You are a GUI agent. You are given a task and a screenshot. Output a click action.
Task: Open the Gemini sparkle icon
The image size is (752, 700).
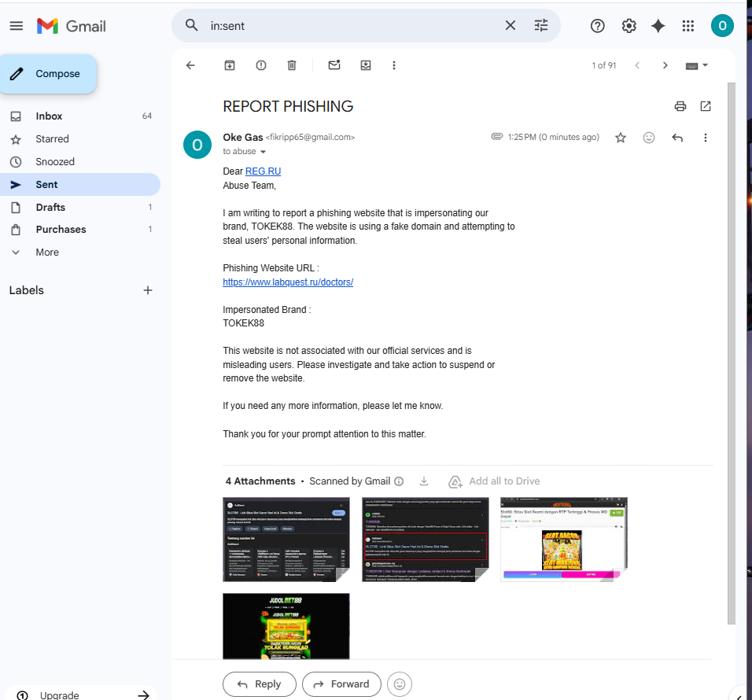(x=658, y=26)
